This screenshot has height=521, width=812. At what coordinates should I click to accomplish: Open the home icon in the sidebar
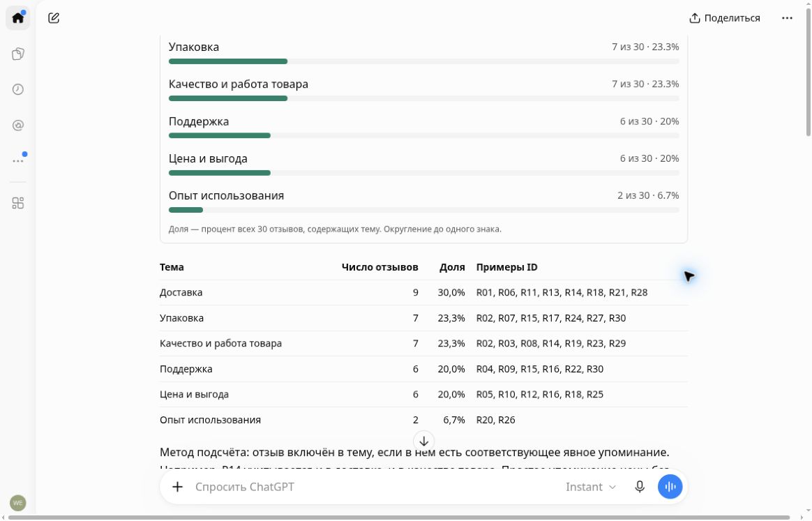tap(17, 18)
